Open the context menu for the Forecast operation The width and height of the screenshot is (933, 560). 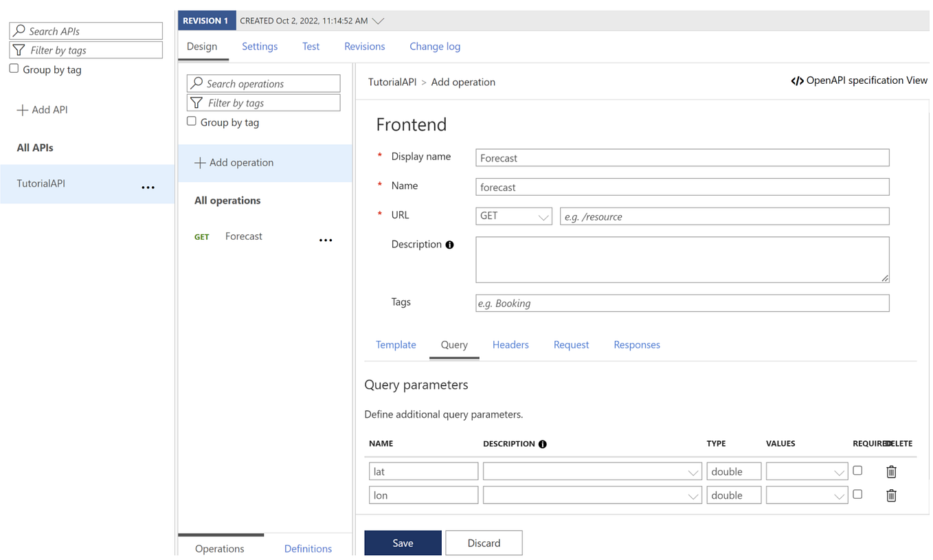[325, 239]
